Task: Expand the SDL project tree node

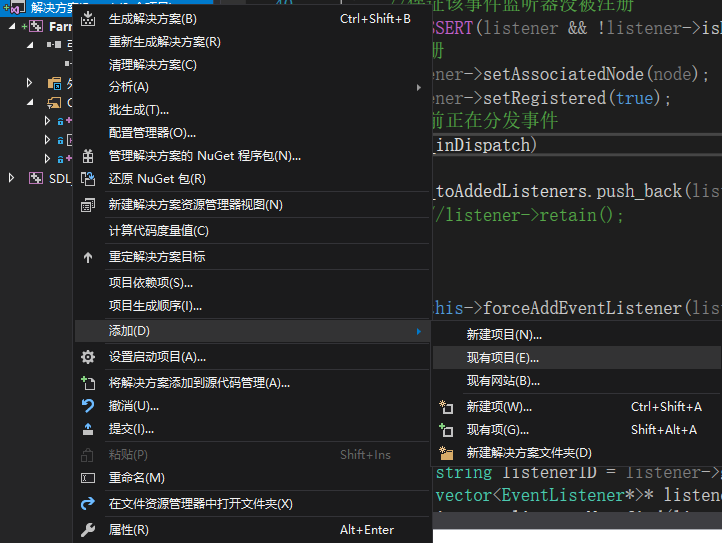Action: [x=11, y=178]
